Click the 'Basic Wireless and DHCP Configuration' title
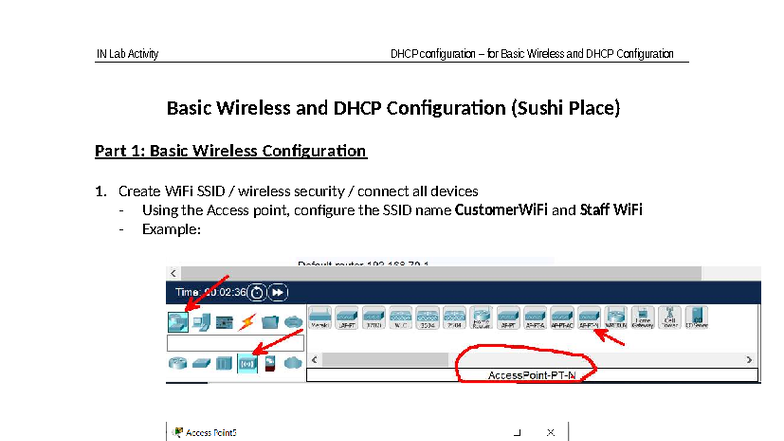This screenshot has height=441, width=784. [x=393, y=108]
